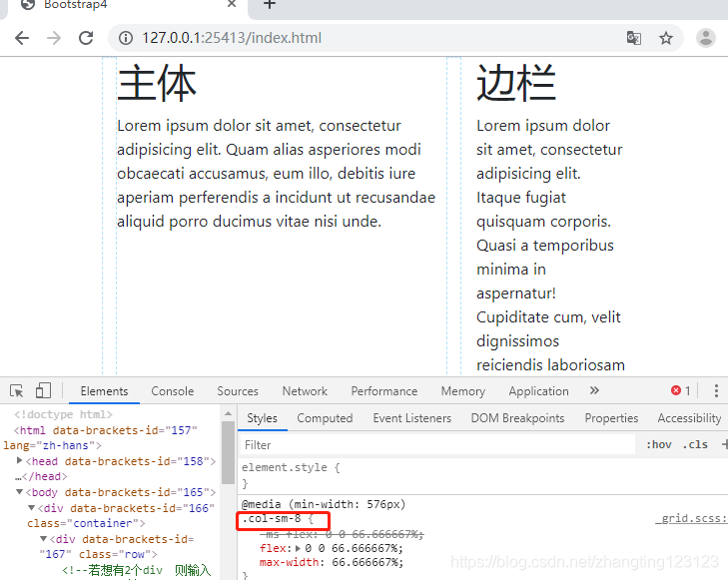Collapse the row div node
This screenshot has width=728, height=580.
pyautogui.click(x=43, y=539)
